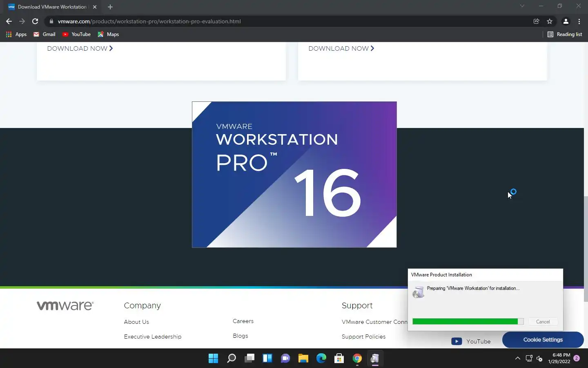588x368 pixels.
Task: Open the Reading list
Action: click(565, 34)
